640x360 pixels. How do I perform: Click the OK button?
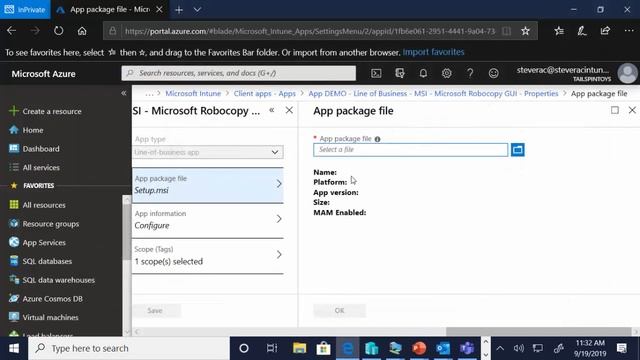coord(339,311)
